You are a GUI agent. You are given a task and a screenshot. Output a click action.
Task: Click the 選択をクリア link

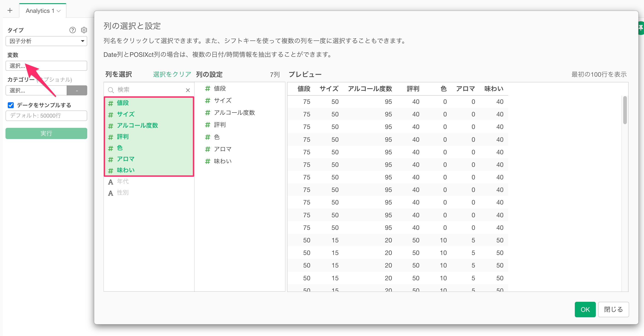click(172, 74)
